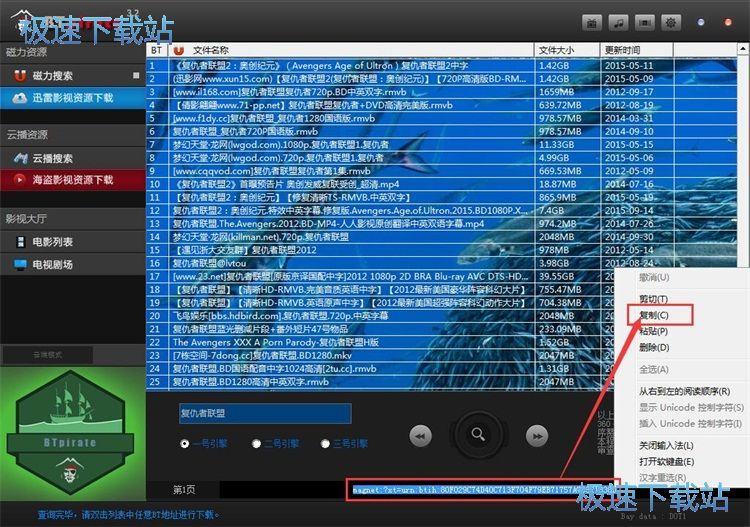The width and height of the screenshot is (750, 527).
Task: Select row 6 复仇者联盟_复仇者720P国语版.rmvb
Action: tap(441, 132)
